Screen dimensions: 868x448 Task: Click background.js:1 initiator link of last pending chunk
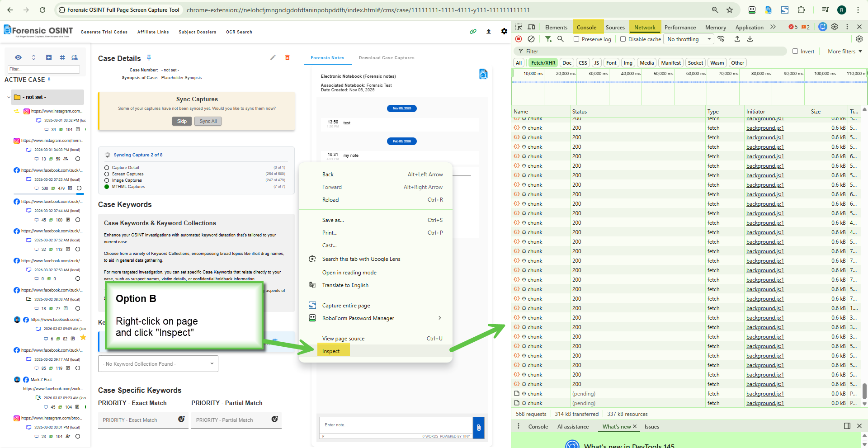[765, 403]
